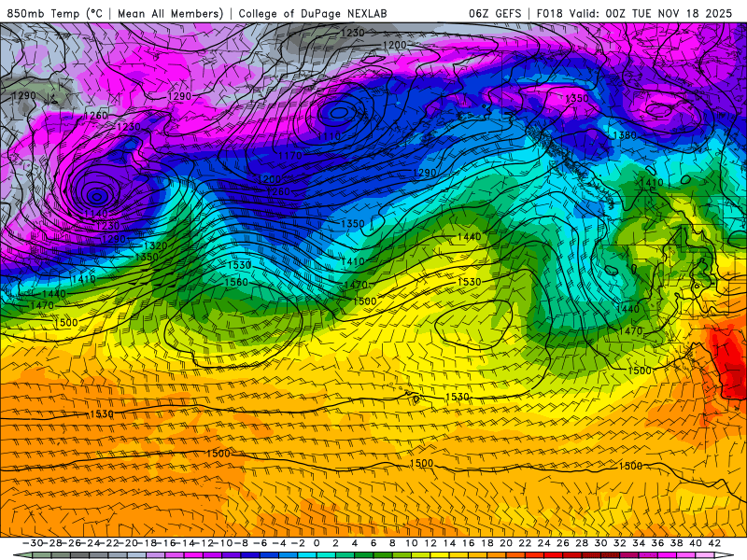Click the 42 label on the color scale
Viewport: 747px width, 560px height.
[714, 543]
